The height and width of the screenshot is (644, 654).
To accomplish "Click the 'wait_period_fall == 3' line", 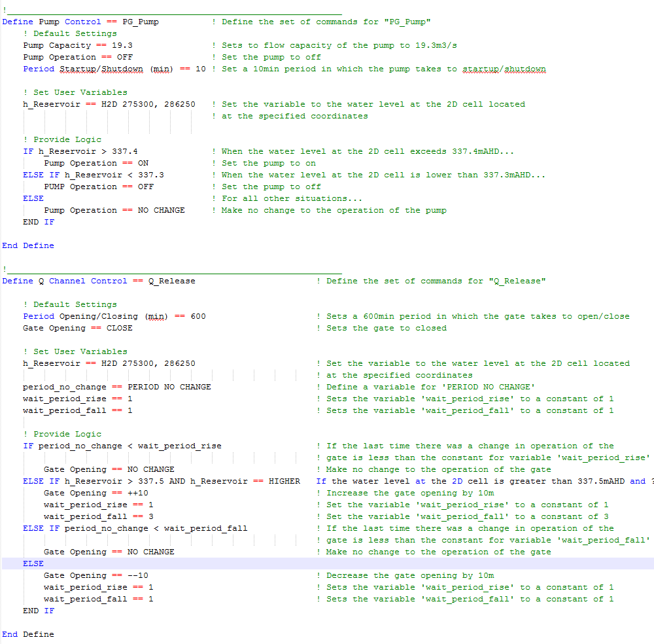I will 99,516.
